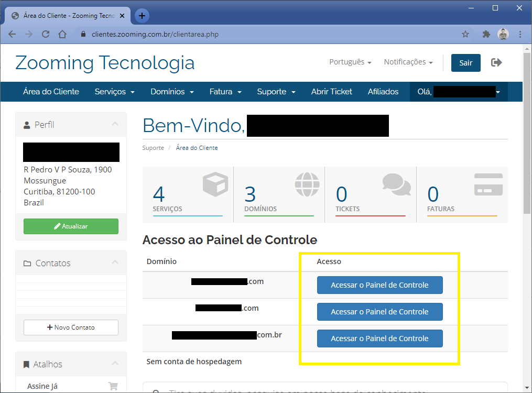Expand the Suporte menu
This screenshot has height=393, width=532.
(276, 92)
